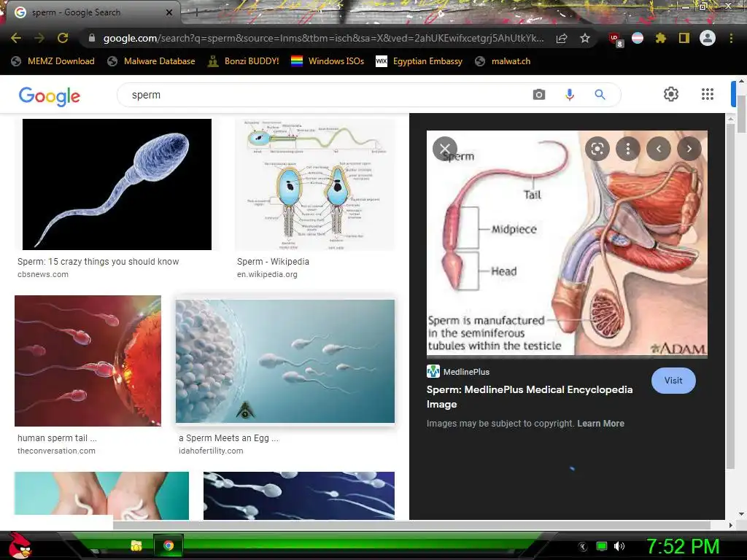Open the preview panel more options menu
Screen dimensions: 747x560
[x=628, y=149]
